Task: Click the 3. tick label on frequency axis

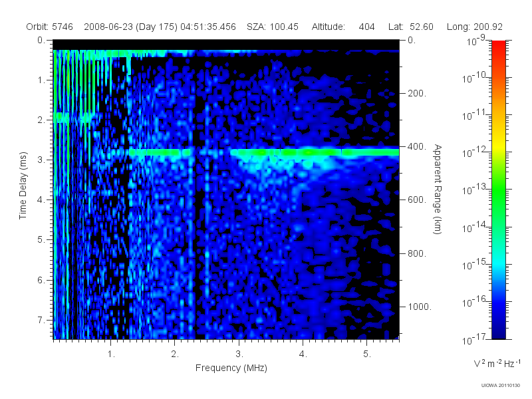Action: pos(239,354)
